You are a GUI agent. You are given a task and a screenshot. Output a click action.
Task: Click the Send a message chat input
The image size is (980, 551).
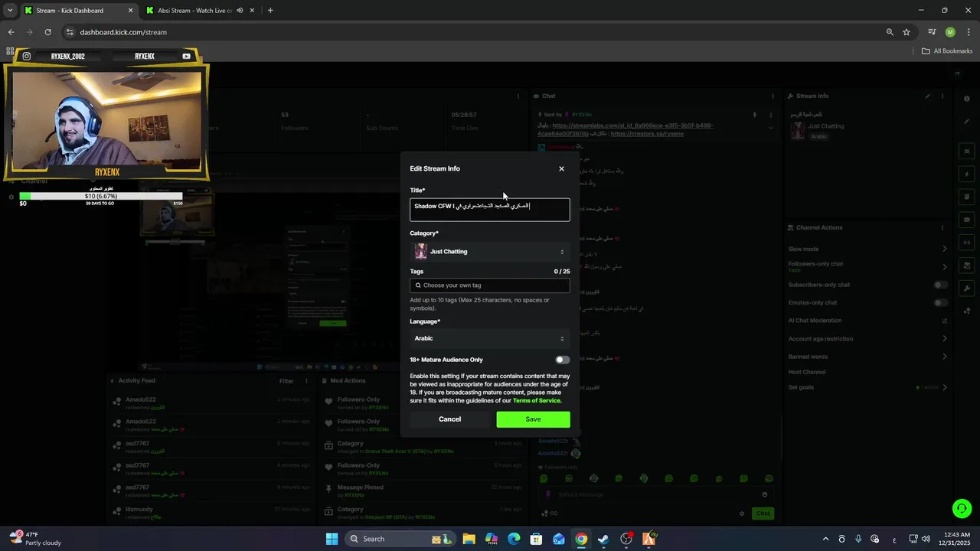[658, 494]
